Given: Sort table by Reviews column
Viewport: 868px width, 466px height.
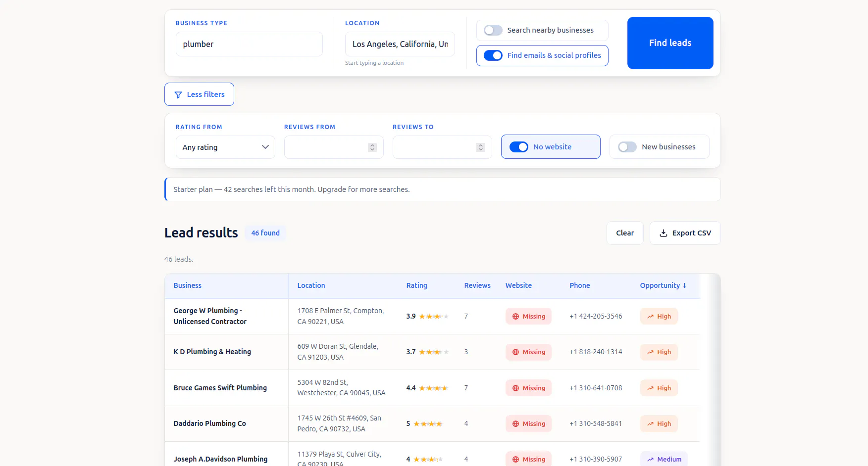Looking at the screenshot, I should pyautogui.click(x=477, y=285).
